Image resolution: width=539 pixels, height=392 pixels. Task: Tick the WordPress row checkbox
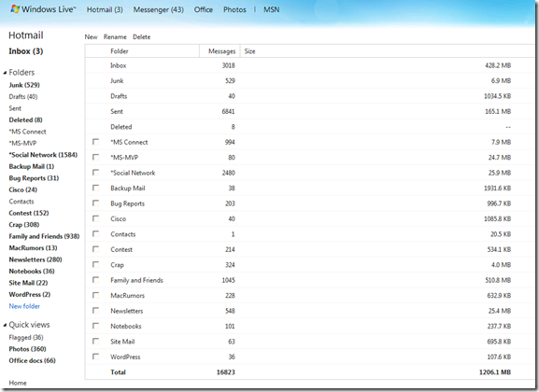[95, 357]
